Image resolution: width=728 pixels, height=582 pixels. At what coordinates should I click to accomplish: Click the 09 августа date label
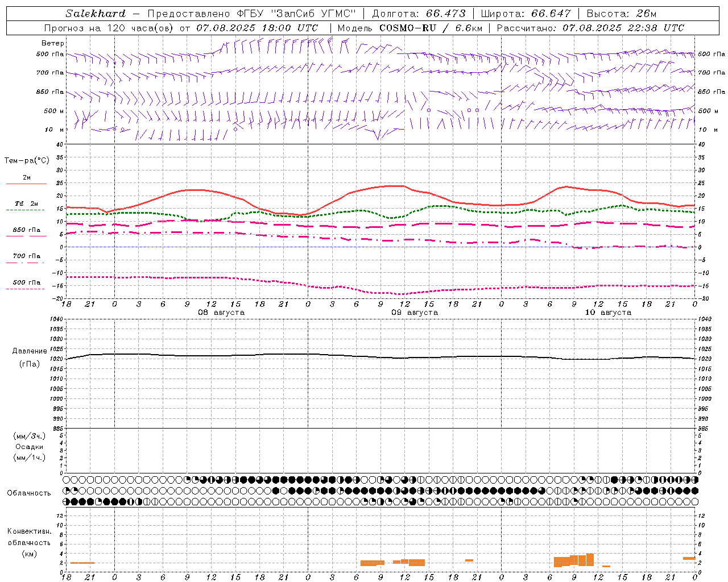[415, 313]
